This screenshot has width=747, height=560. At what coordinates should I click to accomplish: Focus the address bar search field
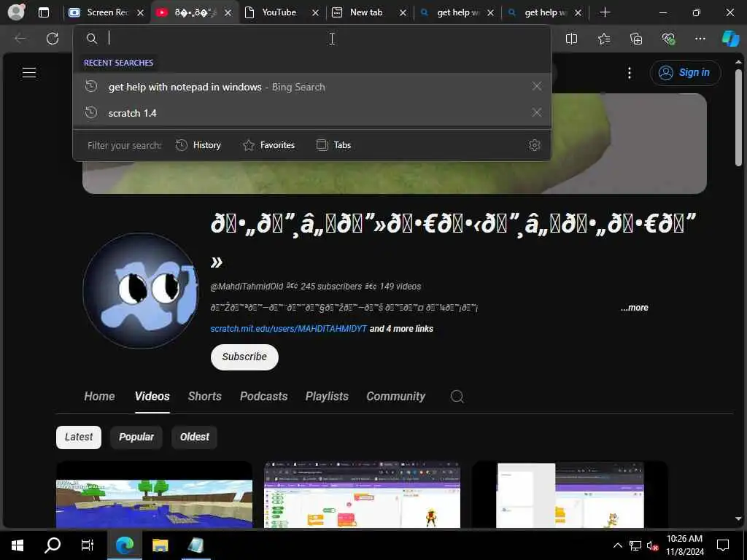(312, 38)
